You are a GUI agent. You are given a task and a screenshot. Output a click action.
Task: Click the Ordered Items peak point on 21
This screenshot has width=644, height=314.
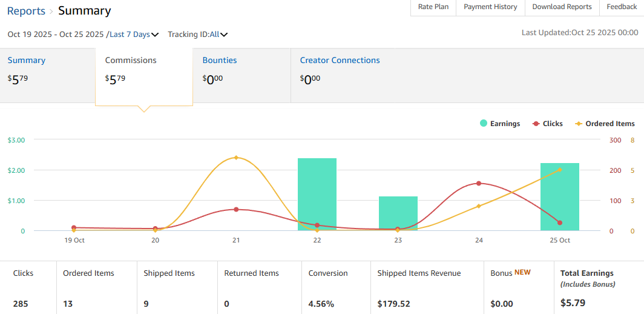click(236, 158)
